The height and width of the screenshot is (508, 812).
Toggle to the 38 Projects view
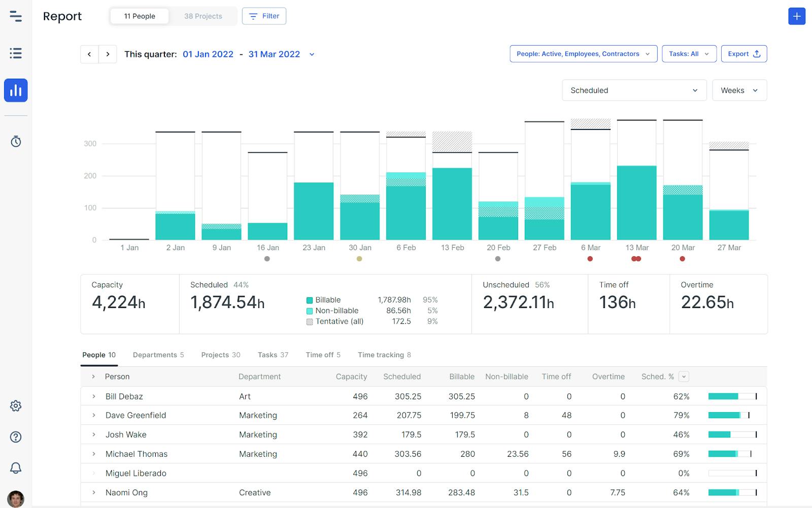202,16
